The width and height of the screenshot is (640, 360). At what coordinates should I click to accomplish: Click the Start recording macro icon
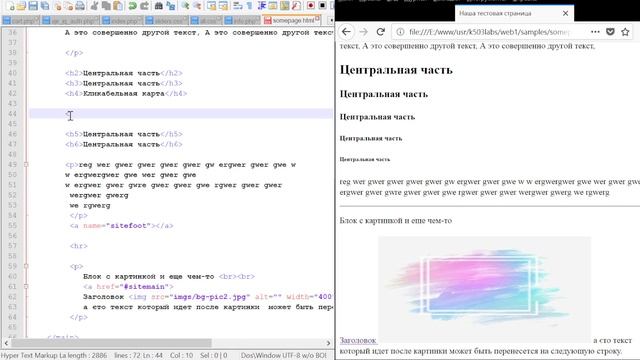(311, 6)
